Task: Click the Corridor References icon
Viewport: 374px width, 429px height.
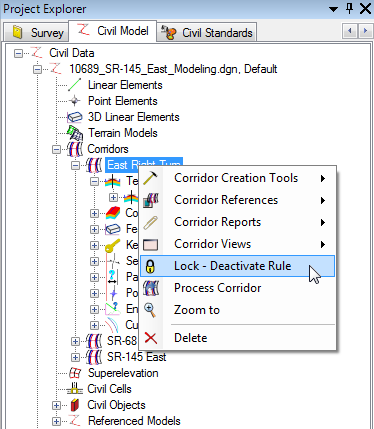Action: pos(150,200)
